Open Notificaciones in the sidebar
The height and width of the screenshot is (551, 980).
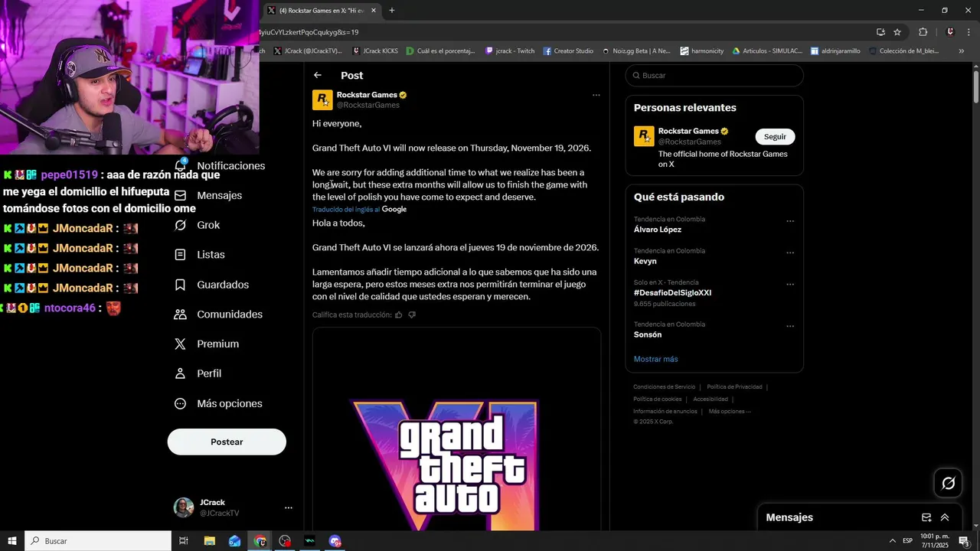pos(219,166)
